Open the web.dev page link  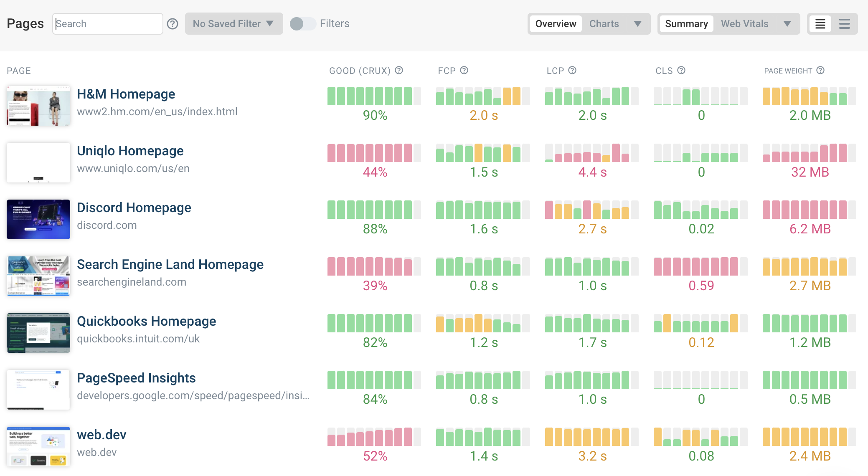pyautogui.click(x=102, y=435)
